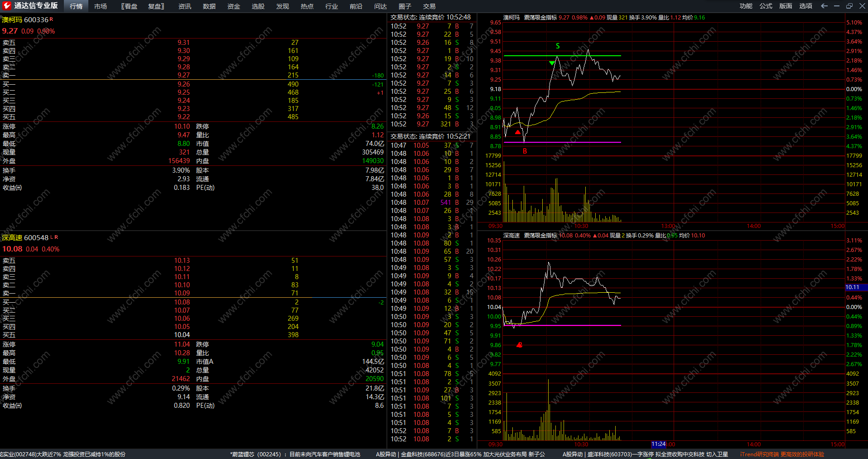Open the 盛洋科技(603703) A股异动 news item
The image size is (868, 459).
coord(645,454)
